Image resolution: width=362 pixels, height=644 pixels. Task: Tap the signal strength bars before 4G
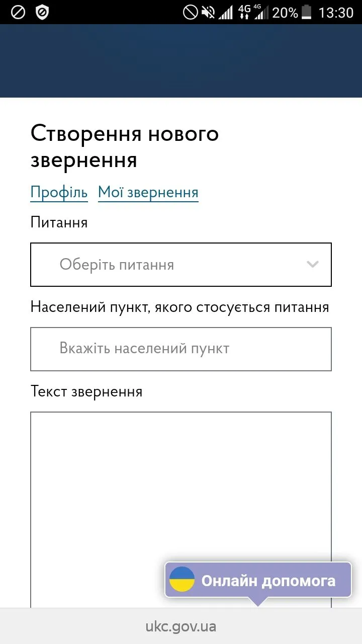226,12
